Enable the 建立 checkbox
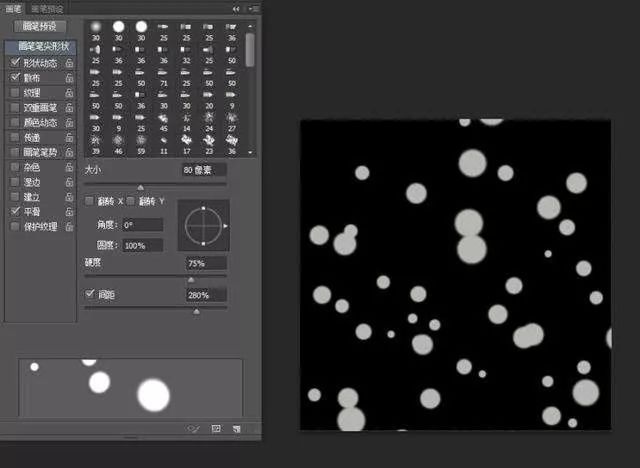640x468 pixels. tap(15, 197)
